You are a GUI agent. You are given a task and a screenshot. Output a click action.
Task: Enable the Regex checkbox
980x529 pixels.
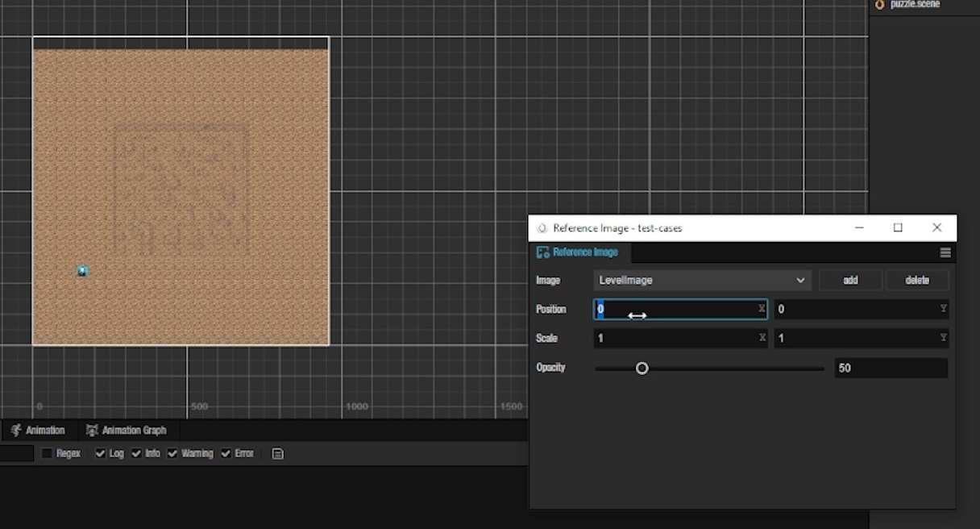[x=47, y=454]
